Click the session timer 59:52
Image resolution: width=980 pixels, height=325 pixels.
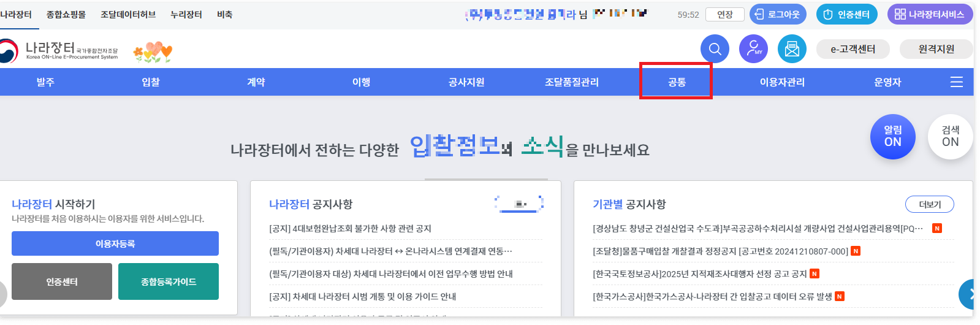pos(688,15)
